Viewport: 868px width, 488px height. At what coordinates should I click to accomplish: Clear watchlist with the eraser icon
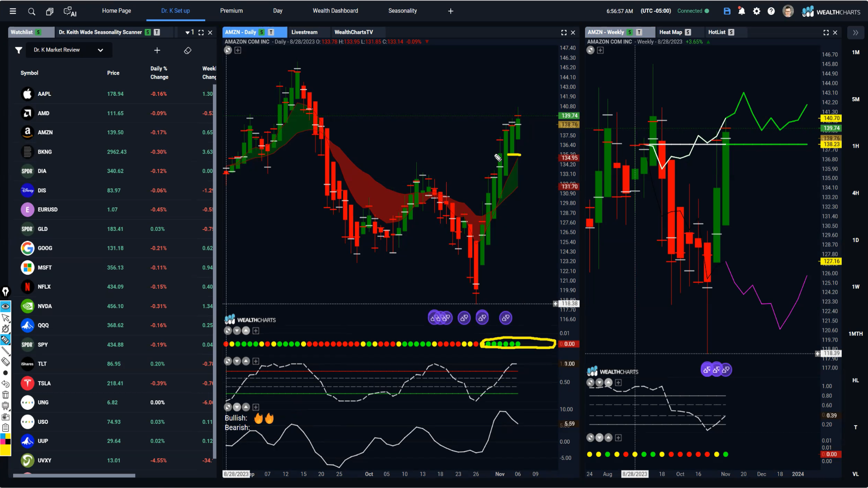pyautogui.click(x=188, y=51)
